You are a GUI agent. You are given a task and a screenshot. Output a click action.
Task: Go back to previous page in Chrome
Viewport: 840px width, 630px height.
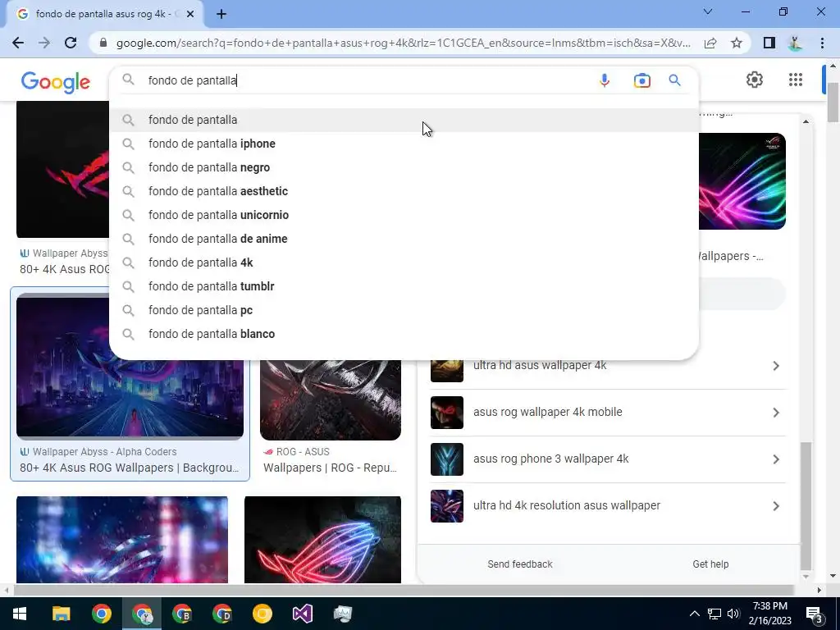pyautogui.click(x=18, y=43)
